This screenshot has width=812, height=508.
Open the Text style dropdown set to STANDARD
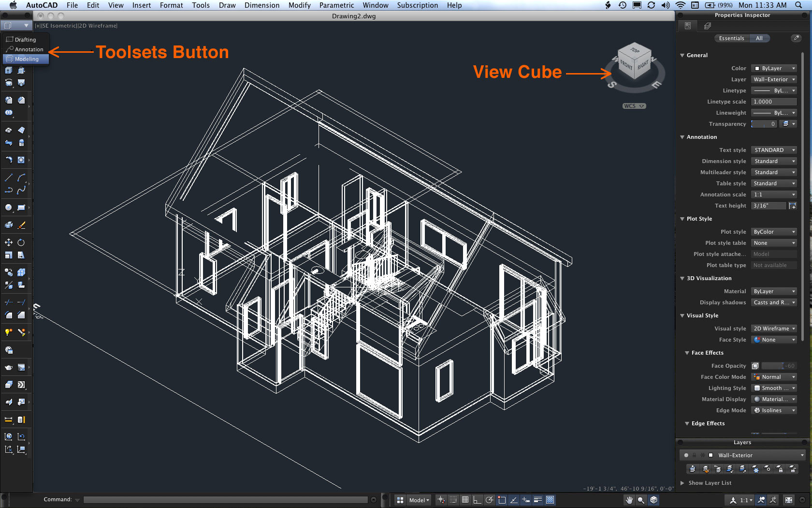pyautogui.click(x=774, y=150)
